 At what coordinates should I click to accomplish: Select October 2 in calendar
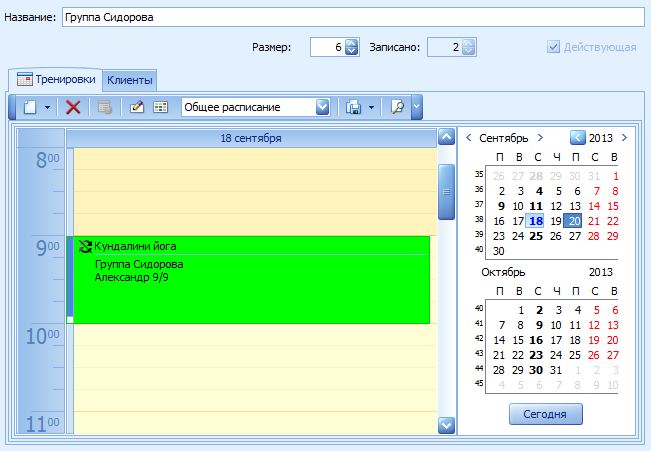[539, 310]
